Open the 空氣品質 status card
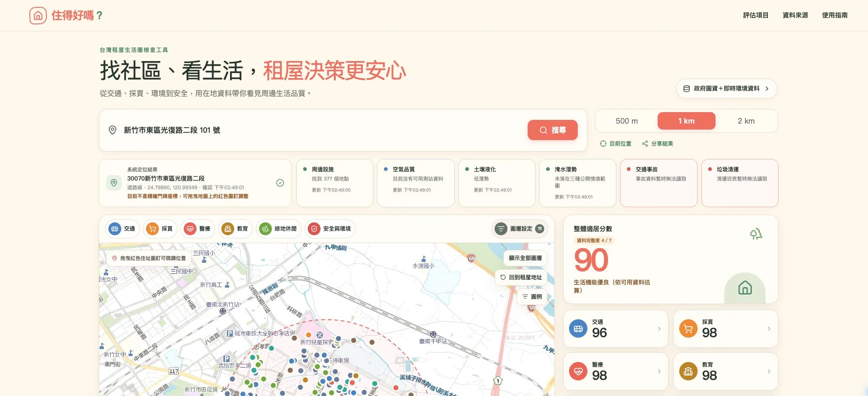Screen dimensions: 868x396 click(x=416, y=183)
